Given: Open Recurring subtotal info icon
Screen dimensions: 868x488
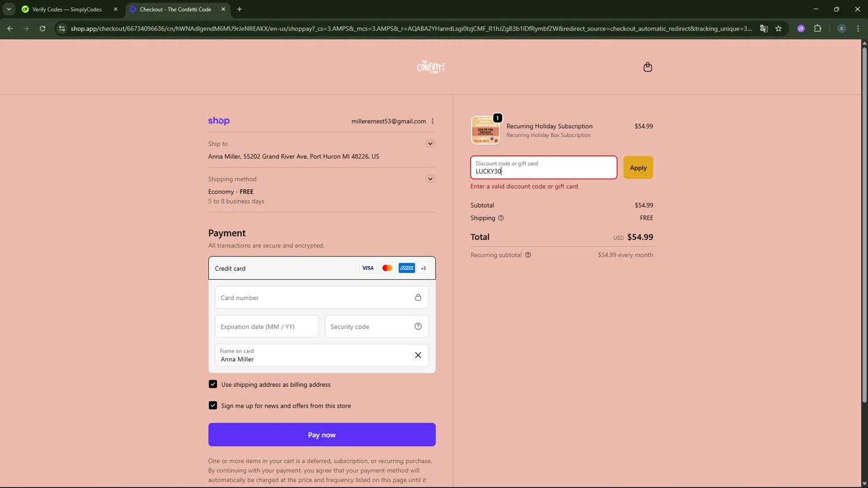Looking at the screenshot, I should [x=528, y=255].
